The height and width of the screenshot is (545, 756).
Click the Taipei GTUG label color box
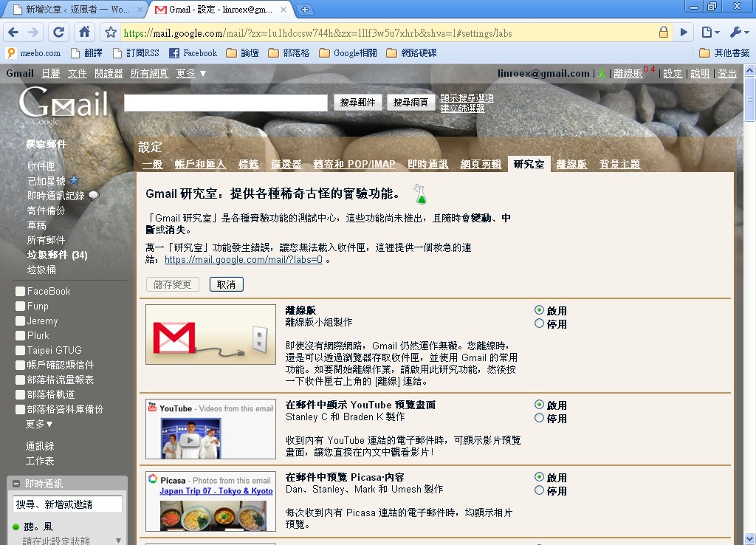20,351
